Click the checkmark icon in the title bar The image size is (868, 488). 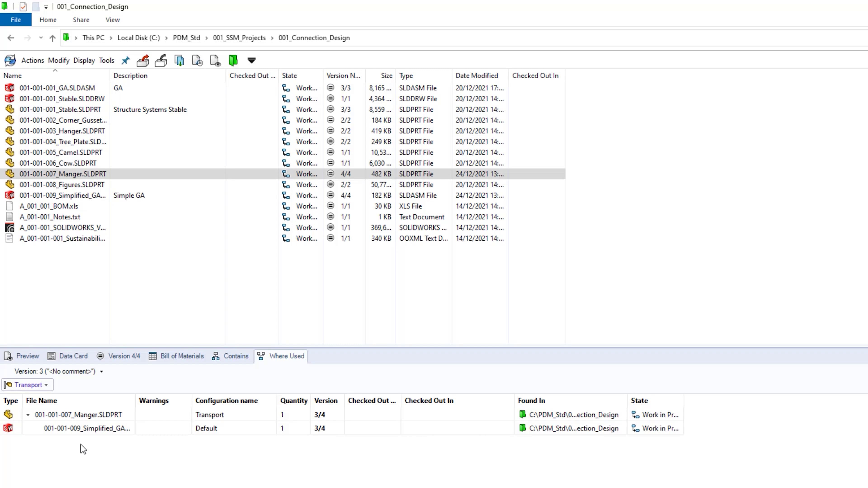[23, 6]
